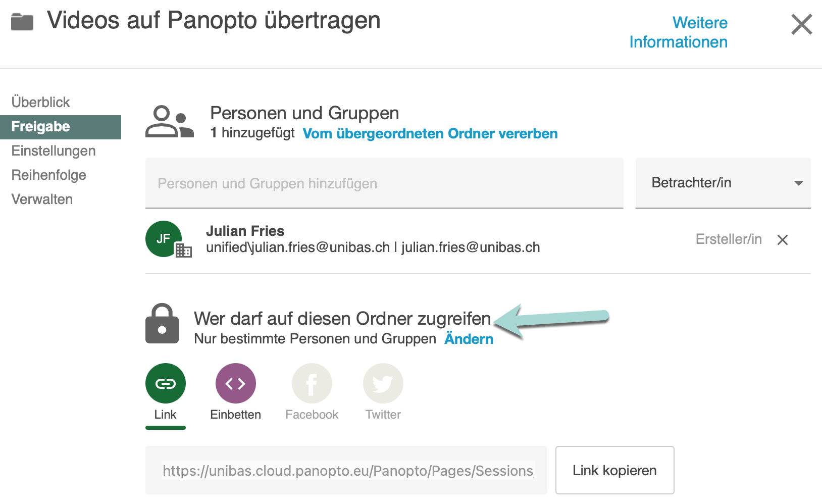This screenshot has height=504, width=822.
Task: Click Vom übergeordneten Ordner vererben link
Action: (x=430, y=133)
